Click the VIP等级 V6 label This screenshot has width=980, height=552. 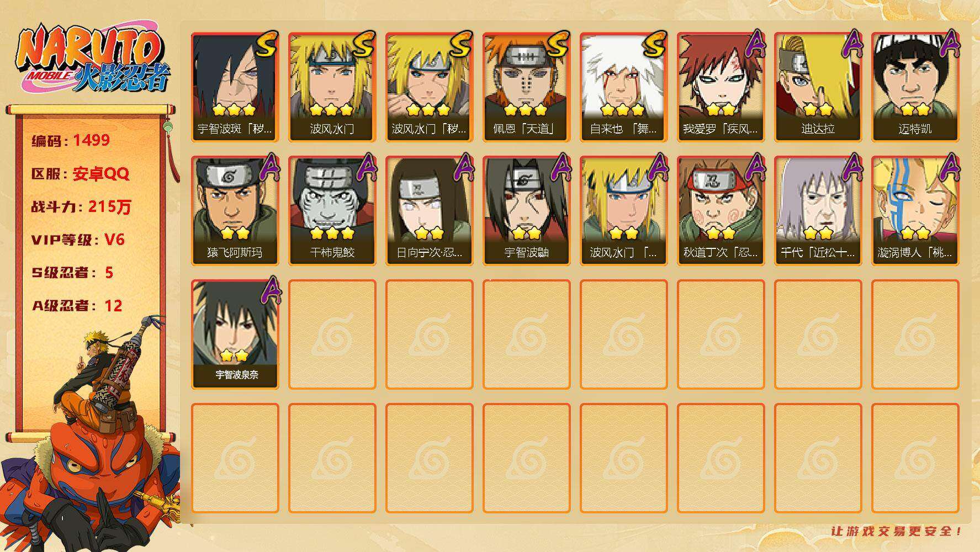pos(78,240)
